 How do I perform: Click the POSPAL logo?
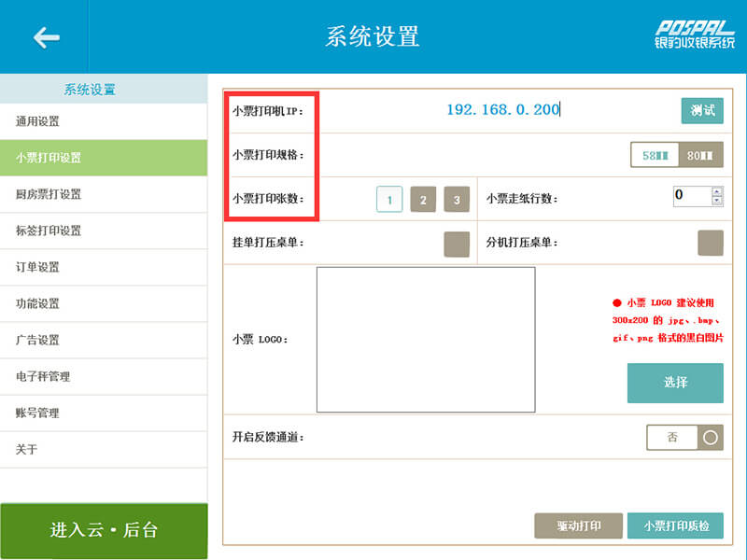pyautogui.click(x=694, y=35)
